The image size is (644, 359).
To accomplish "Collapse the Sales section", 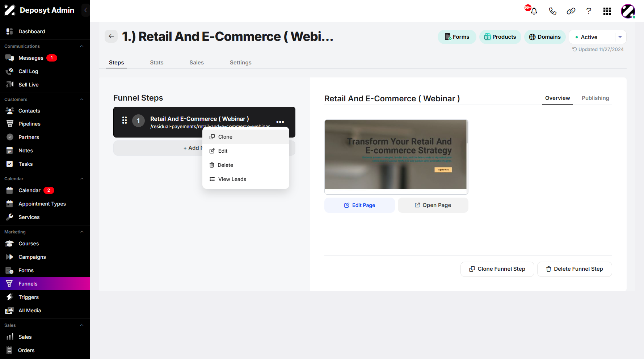I will [82, 325].
